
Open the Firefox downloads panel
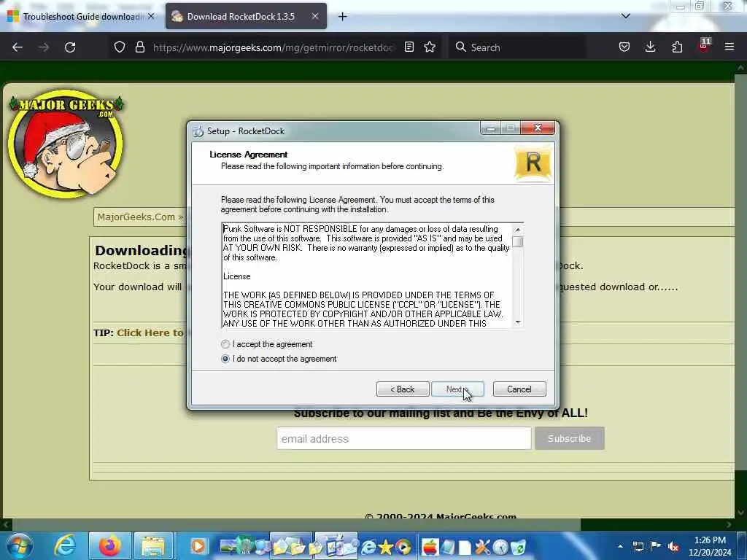coord(650,47)
